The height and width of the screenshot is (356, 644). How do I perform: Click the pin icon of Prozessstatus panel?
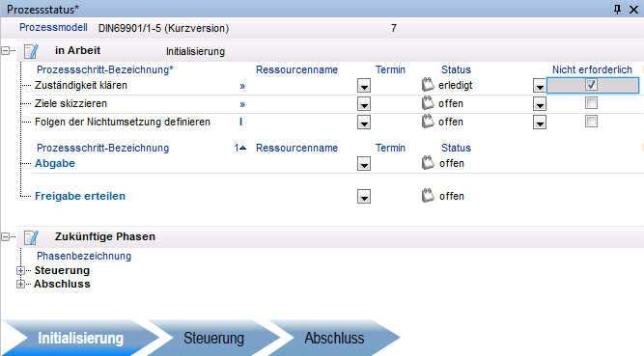coord(617,9)
